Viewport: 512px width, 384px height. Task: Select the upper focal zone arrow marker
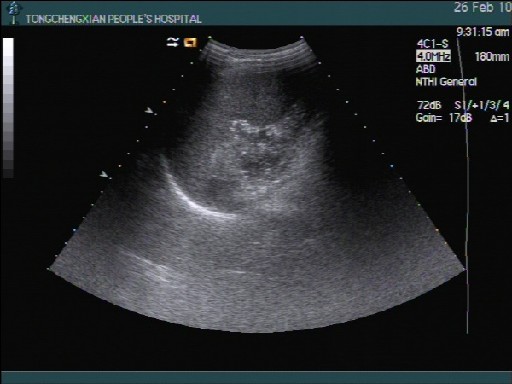tap(149, 110)
